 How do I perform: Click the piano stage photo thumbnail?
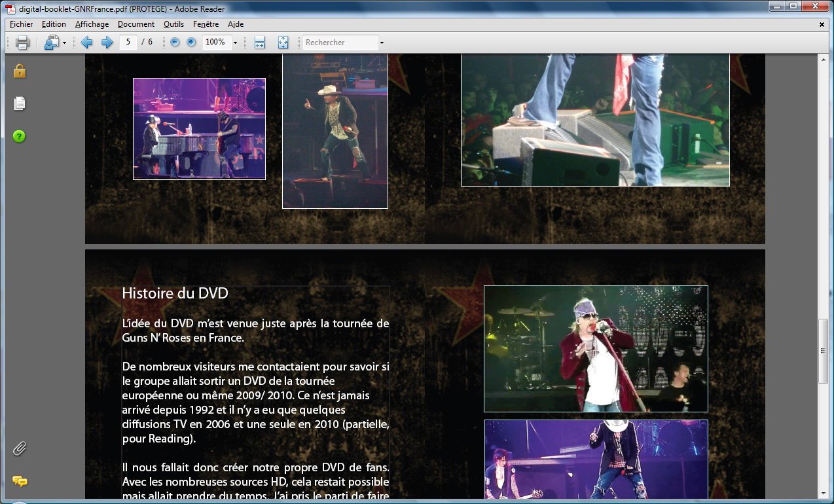click(199, 129)
